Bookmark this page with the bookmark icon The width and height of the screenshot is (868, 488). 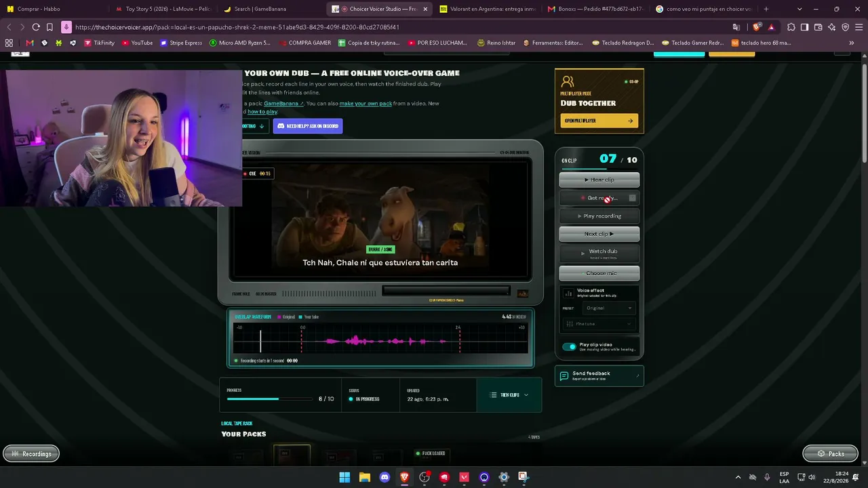click(50, 27)
